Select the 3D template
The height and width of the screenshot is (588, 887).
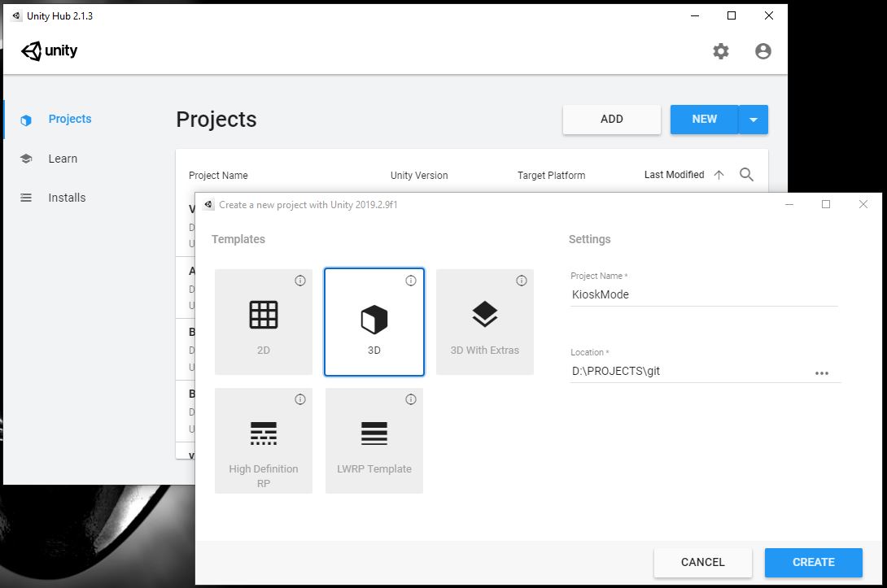point(374,322)
